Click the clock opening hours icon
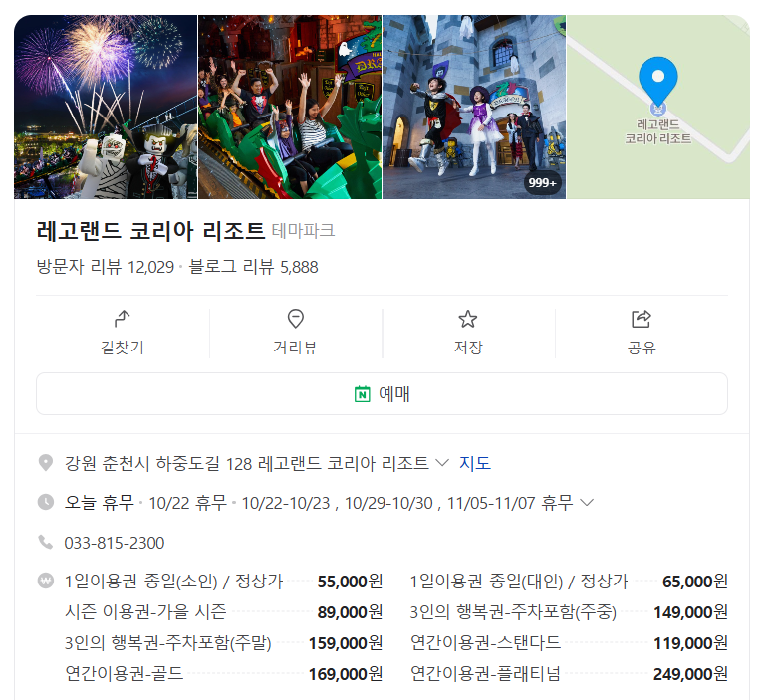Image resolution: width=770 pixels, height=700 pixels. pos(46,502)
